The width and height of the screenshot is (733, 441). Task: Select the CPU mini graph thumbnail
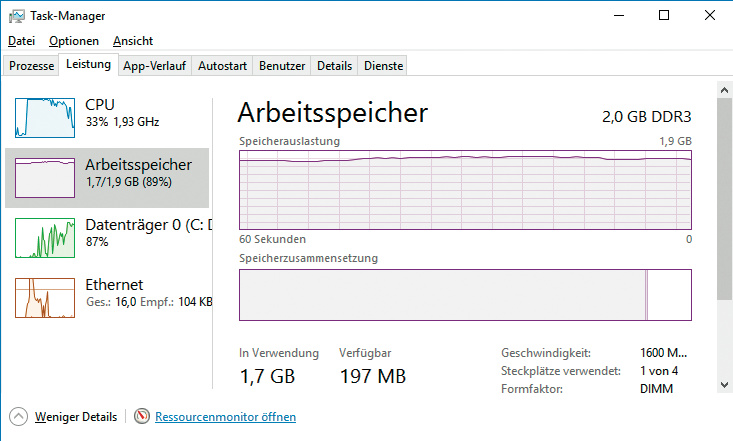click(45, 117)
